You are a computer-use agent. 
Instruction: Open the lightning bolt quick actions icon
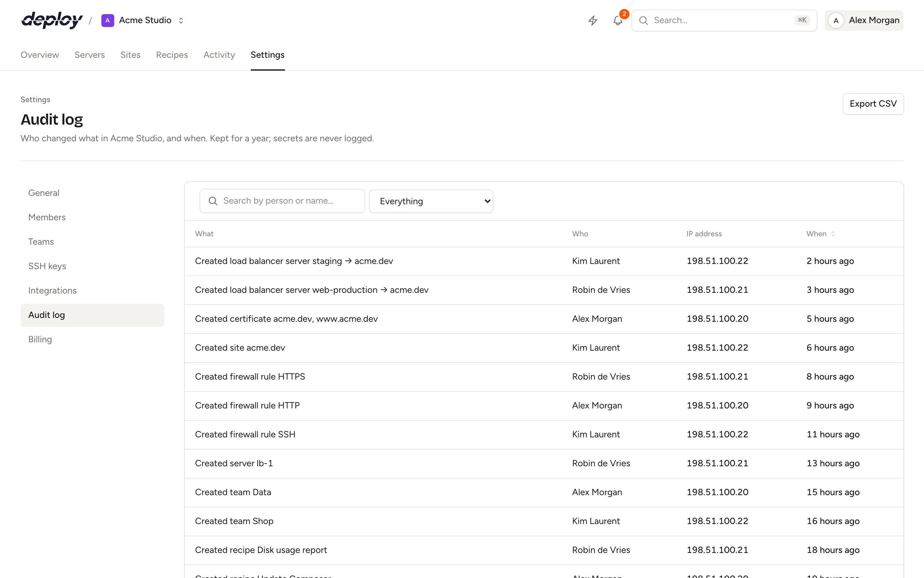593,20
